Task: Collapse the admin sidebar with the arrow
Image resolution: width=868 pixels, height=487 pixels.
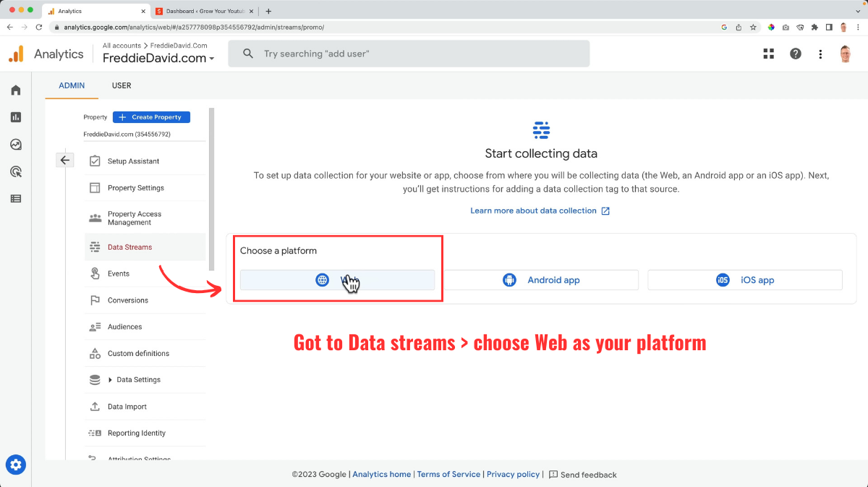Action: [65, 159]
